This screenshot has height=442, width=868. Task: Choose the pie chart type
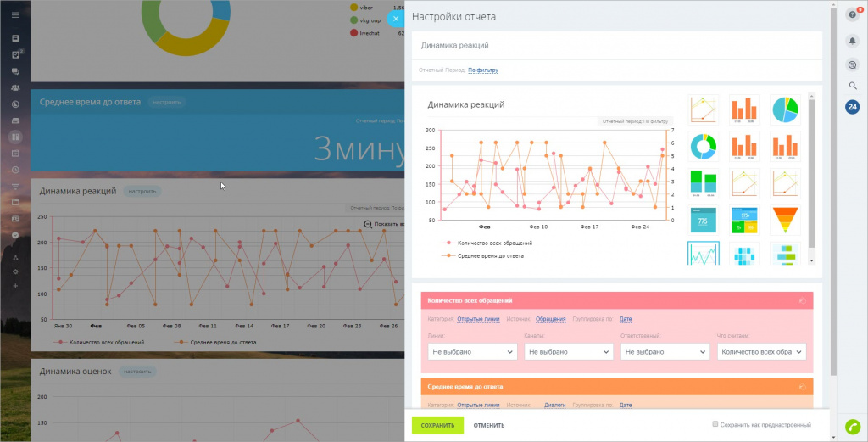pos(785,109)
